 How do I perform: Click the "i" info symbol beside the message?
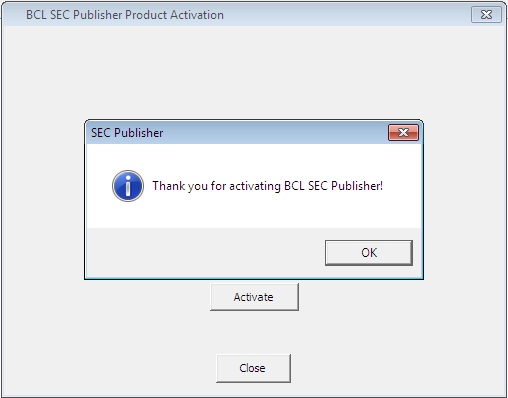click(x=128, y=186)
